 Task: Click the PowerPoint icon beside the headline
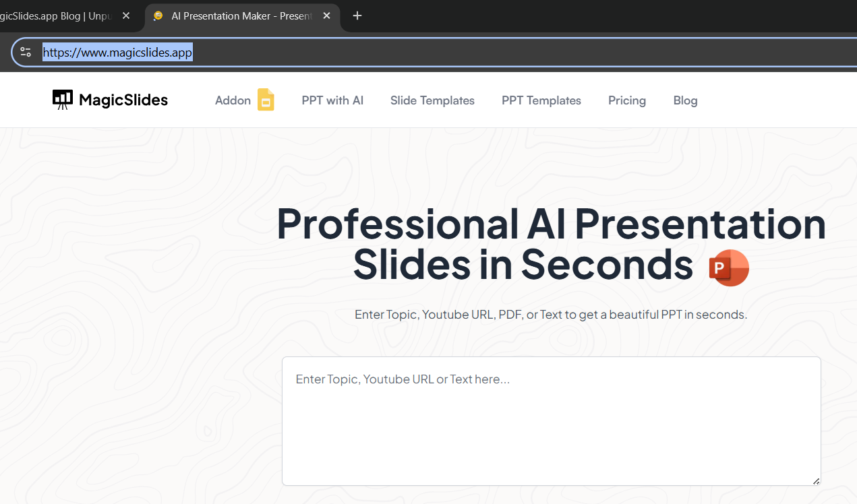(729, 267)
